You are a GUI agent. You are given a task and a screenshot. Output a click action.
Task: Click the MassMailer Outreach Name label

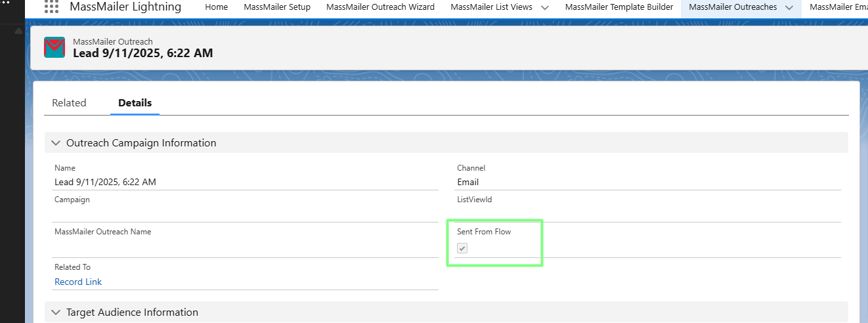102,232
